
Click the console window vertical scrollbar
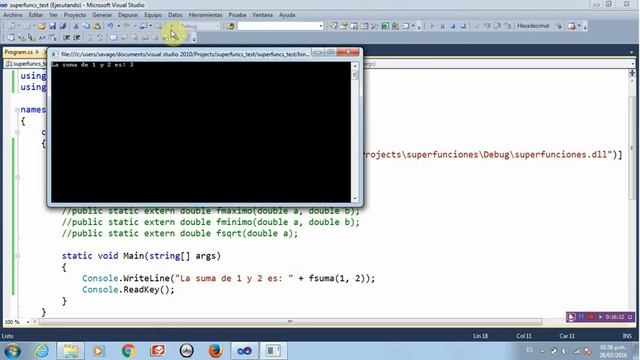355,131
